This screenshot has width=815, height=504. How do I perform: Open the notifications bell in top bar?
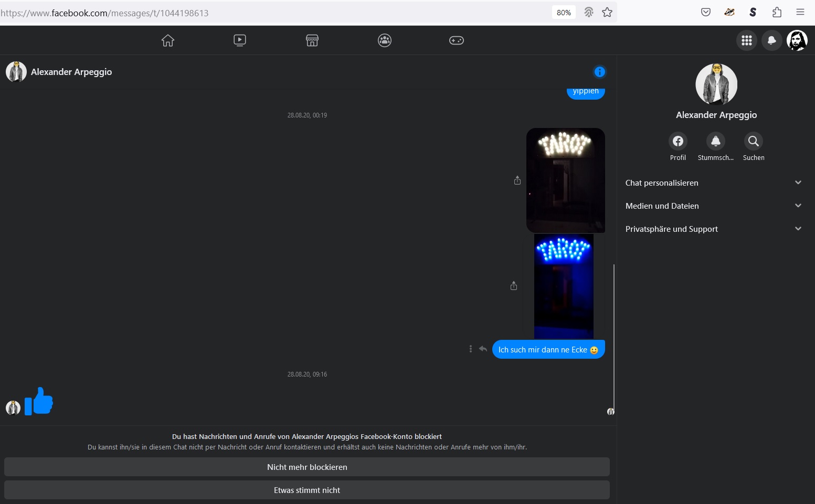(x=772, y=40)
